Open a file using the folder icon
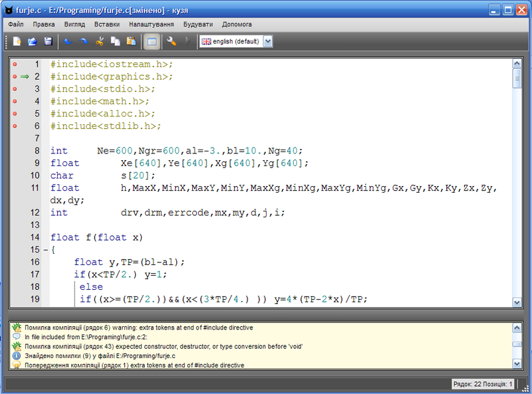 click(x=32, y=41)
